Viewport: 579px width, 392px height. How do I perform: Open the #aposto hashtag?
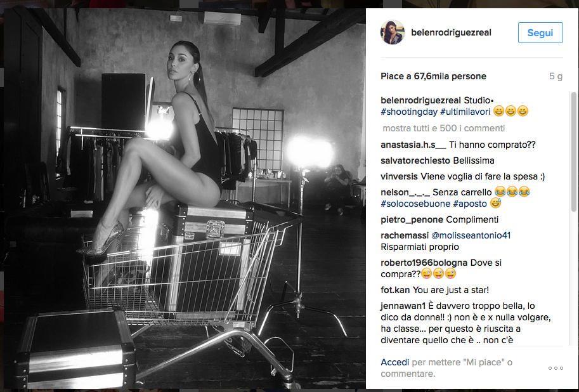click(x=470, y=204)
